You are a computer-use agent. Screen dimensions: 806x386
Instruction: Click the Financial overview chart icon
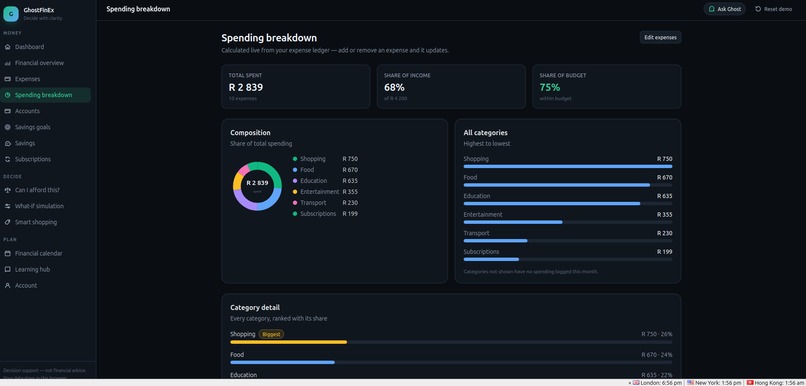[7, 63]
